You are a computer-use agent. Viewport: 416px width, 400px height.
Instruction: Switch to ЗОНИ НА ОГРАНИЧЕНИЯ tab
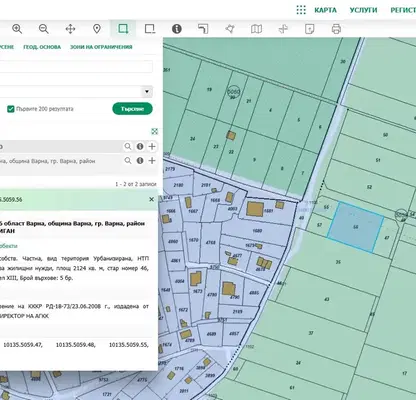pyautogui.click(x=101, y=47)
